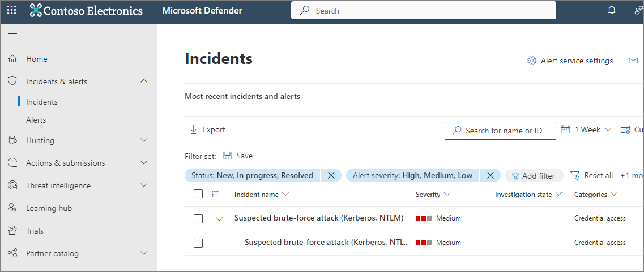
Task: Click the +1 more filters link
Action: click(x=632, y=176)
